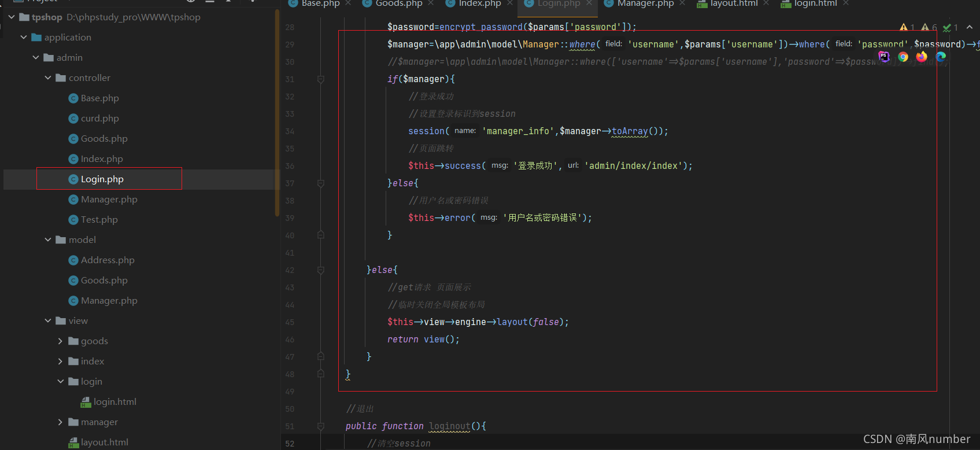The height and width of the screenshot is (450, 980).
Task: Click fold end marker at line 48
Action: click(x=321, y=374)
